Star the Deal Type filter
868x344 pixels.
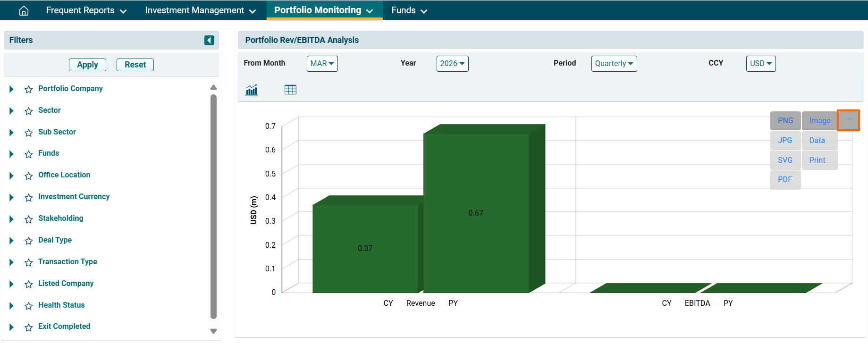[29, 241]
